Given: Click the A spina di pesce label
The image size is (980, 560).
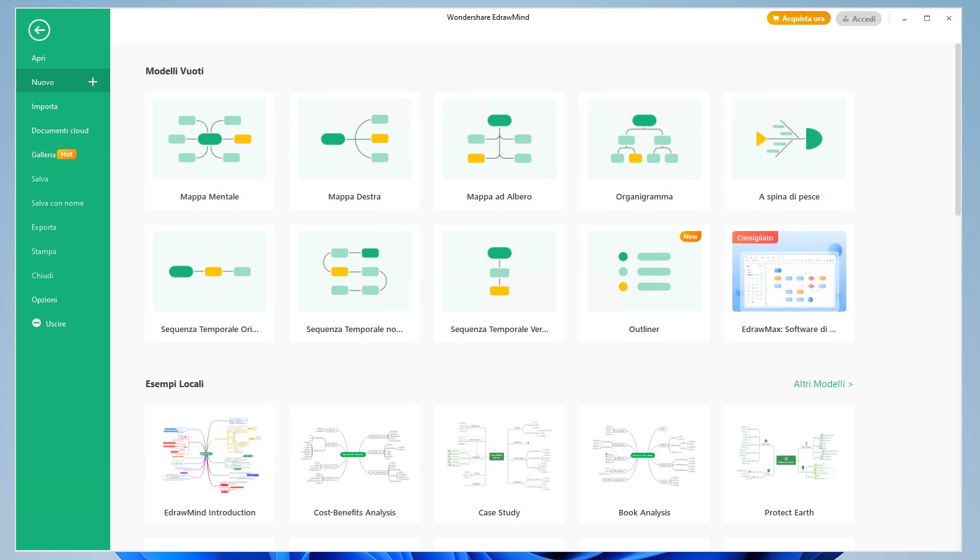Looking at the screenshot, I should pyautogui.click(x=789, y=197).
